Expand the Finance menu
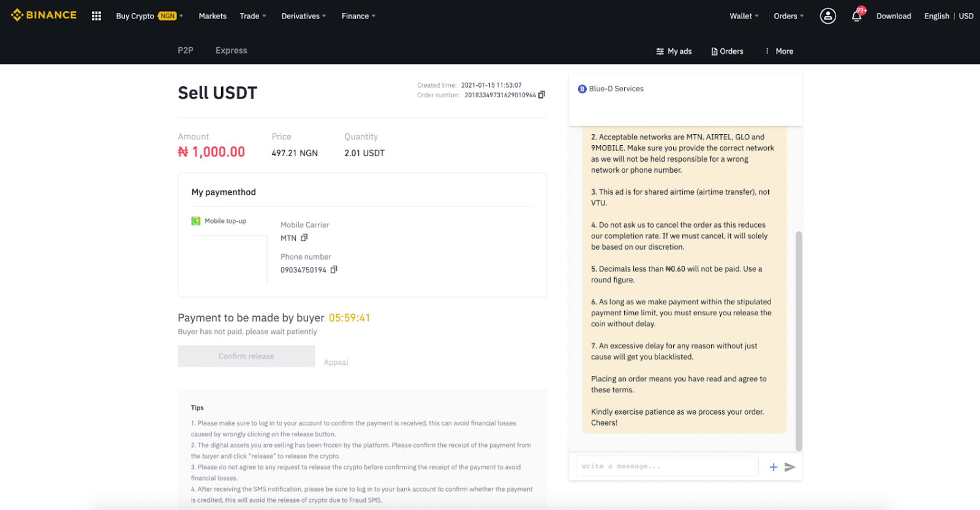 coord(358,16)
